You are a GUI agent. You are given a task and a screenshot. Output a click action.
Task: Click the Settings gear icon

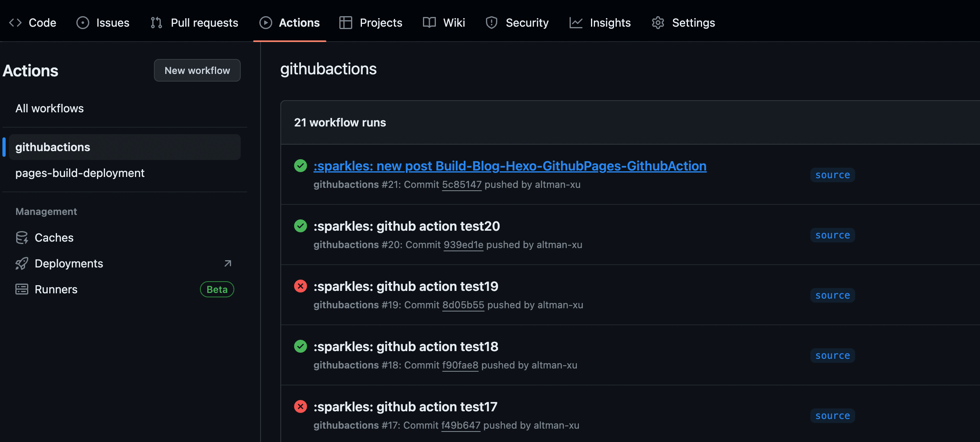coord(658,23)
